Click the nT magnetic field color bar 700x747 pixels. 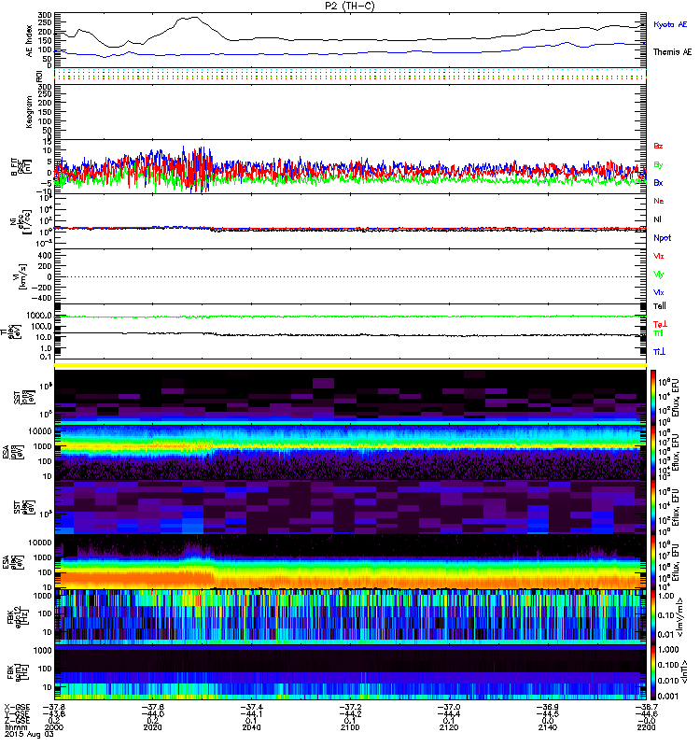click(653, 671)
